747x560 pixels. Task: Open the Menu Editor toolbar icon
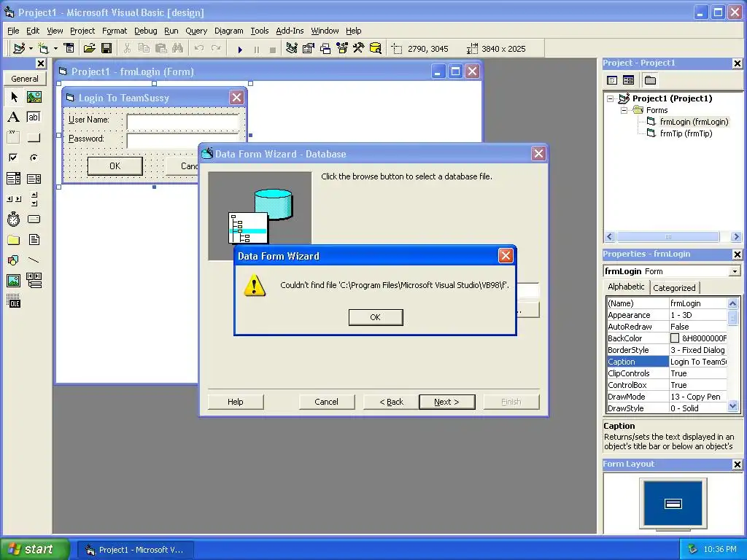click(x=69, y=49)
